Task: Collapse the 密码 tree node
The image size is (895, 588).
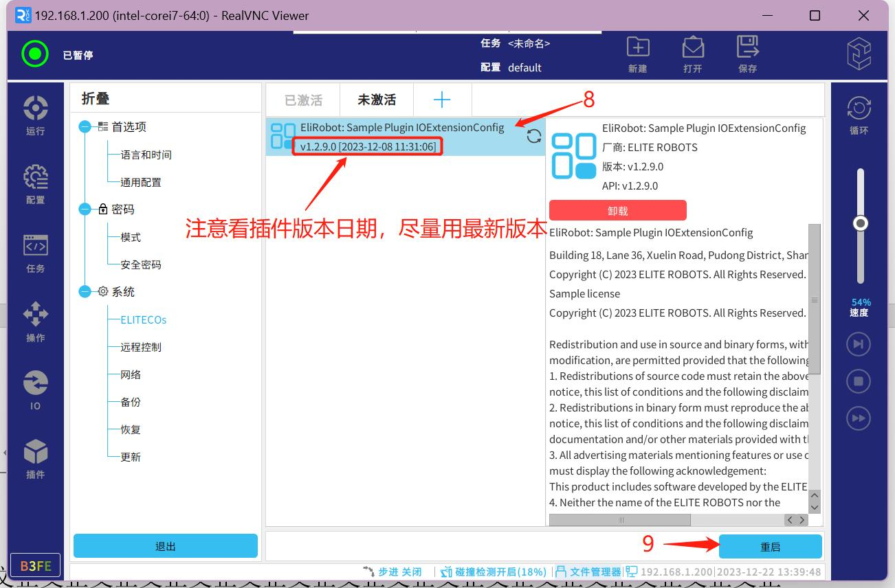Action: pyautogui.click(x=85, y=210)
